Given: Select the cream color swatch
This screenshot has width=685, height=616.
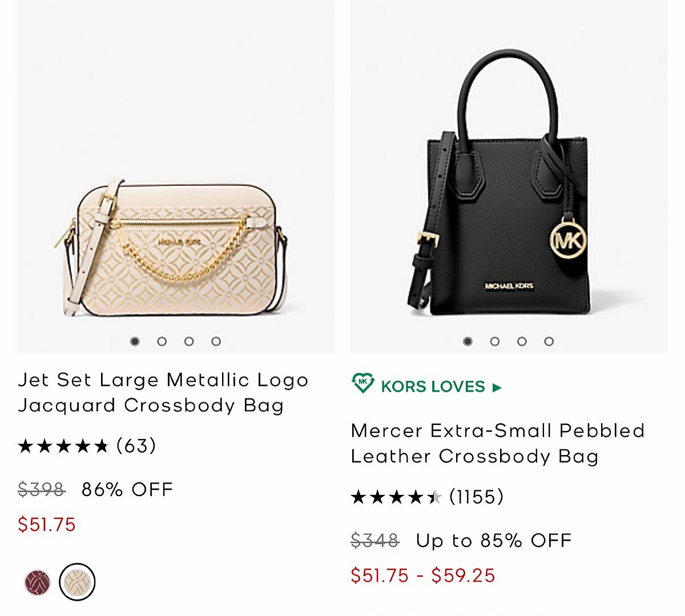Looking at the screenshot, I should 77,582.
